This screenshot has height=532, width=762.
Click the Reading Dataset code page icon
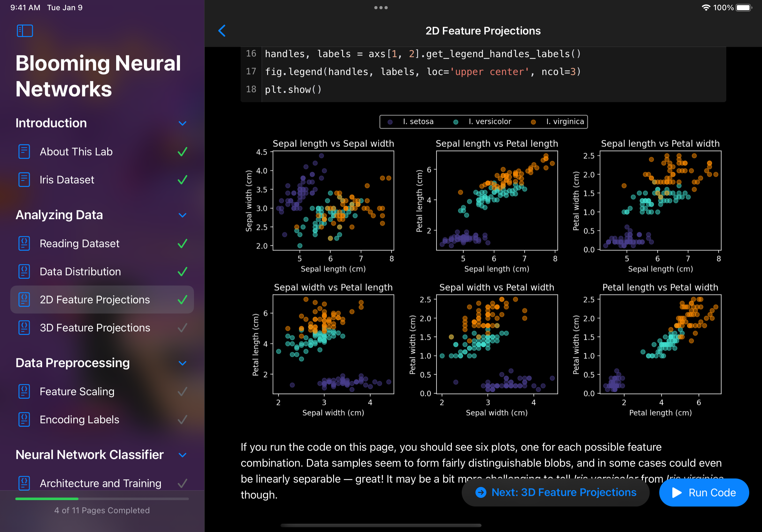click(24, 243)
